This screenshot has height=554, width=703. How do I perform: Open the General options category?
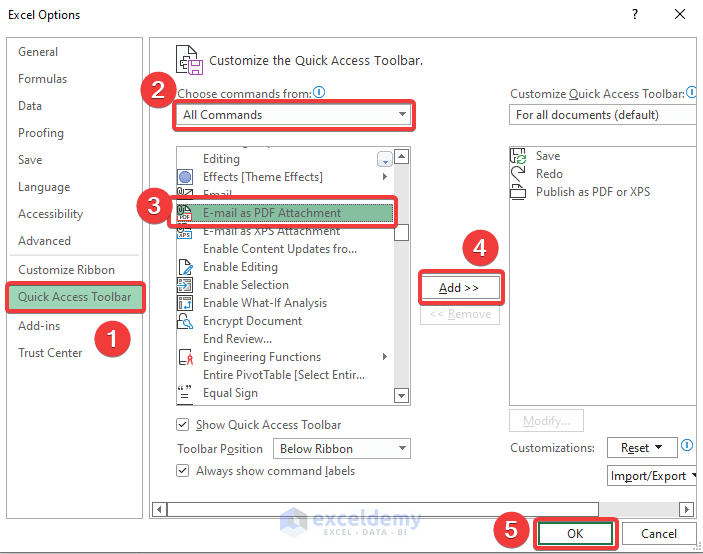(x=38, y=52)
